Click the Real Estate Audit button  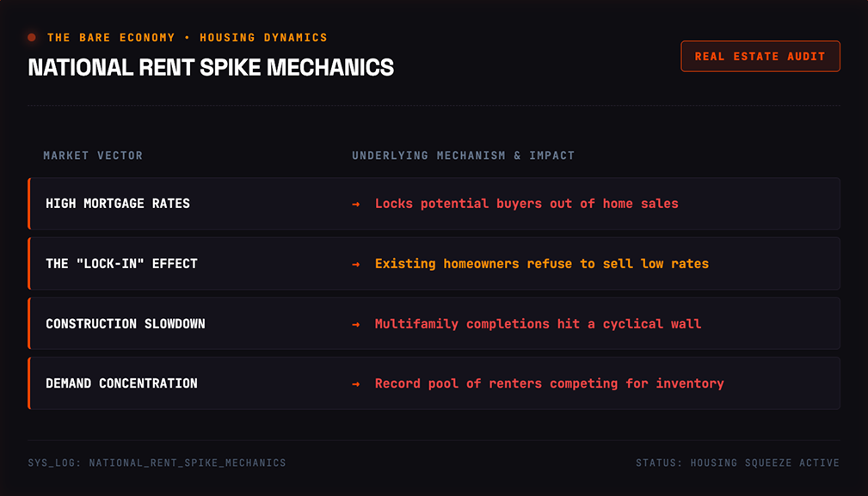pos(760,57)
